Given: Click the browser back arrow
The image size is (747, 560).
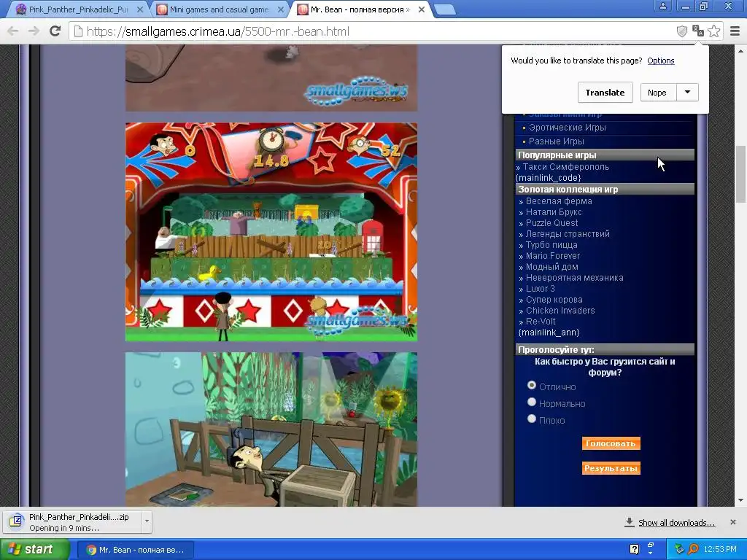Looking at the screenshot, I should click(x=13, y=31).
